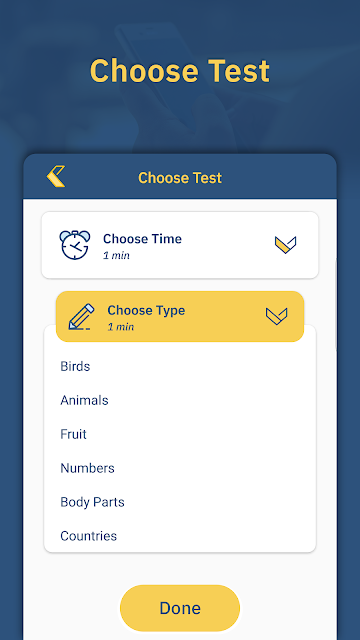Go back using the yellow chevron arrow
This screenshot has height=640, width=360.
(56, 176)
